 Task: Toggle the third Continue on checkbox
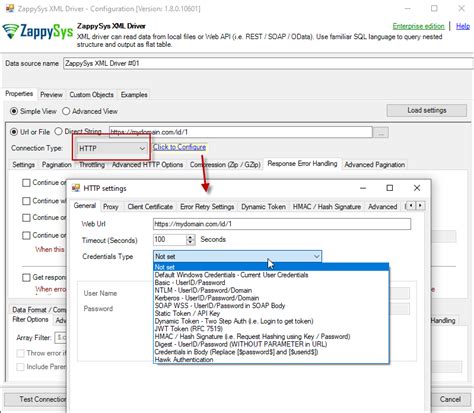click(x=26, y=218)
